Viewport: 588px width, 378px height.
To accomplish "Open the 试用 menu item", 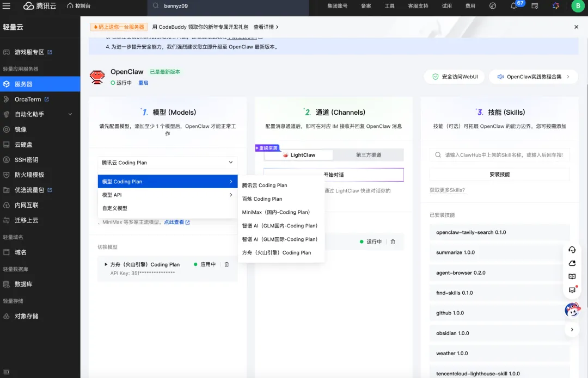I will coord(446,6).
